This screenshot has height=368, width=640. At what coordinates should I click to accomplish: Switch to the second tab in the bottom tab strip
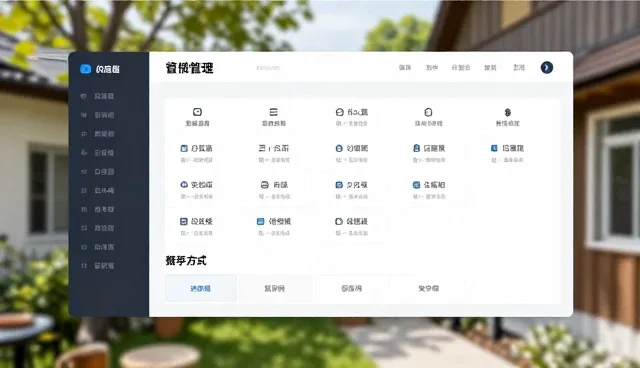275,288
